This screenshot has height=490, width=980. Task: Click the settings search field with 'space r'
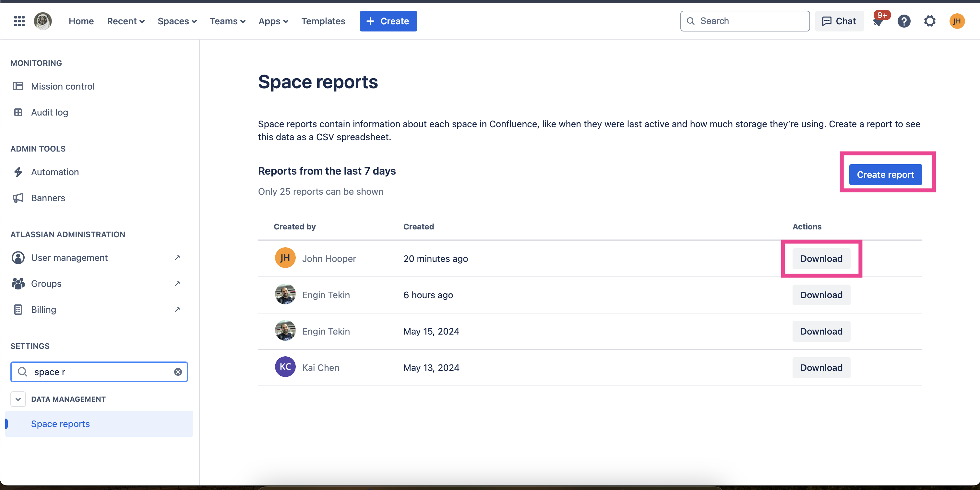(99, 372)
